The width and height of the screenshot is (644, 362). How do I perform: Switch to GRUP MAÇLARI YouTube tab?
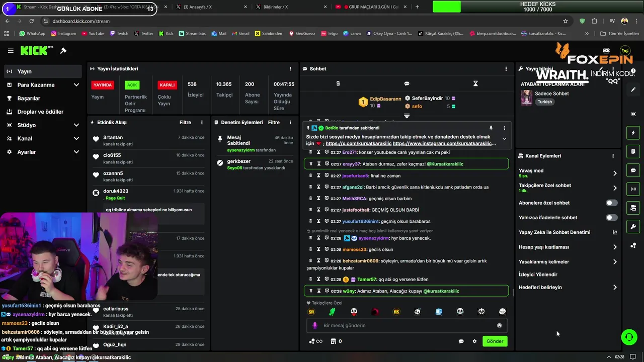(371, 7)
